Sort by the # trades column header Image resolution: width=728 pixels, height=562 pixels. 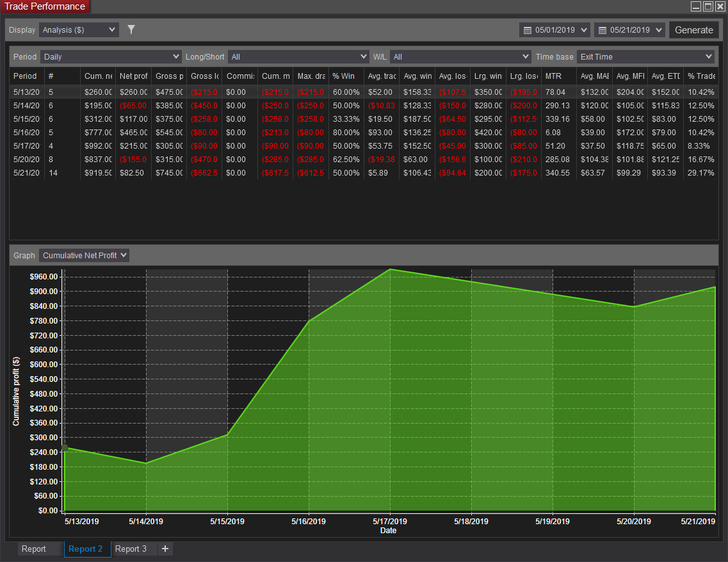(x=62, y=76)
